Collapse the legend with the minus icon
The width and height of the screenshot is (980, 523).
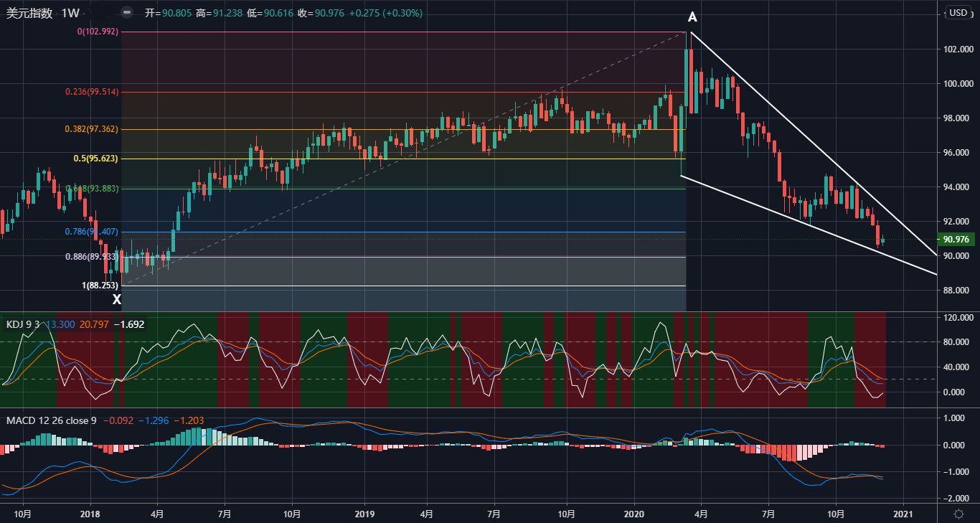pos(126,13)
